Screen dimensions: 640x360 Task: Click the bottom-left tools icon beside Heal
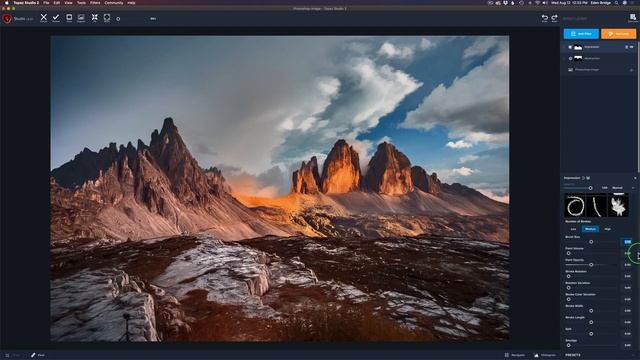coord(7,355)
